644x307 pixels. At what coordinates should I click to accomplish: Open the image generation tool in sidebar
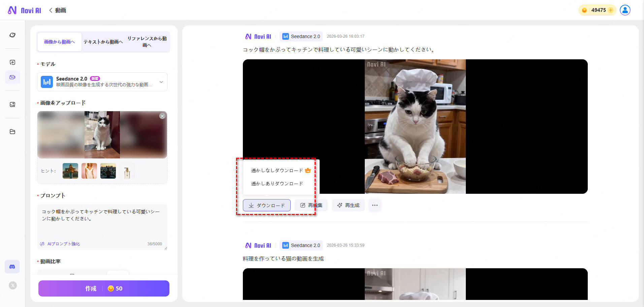tap(12, 62)
